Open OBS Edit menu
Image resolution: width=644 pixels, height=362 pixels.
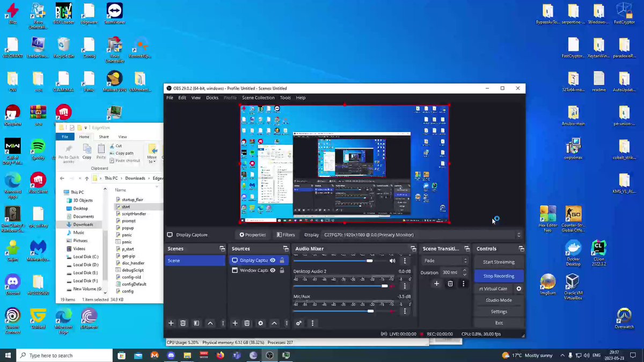click(182, 98)
